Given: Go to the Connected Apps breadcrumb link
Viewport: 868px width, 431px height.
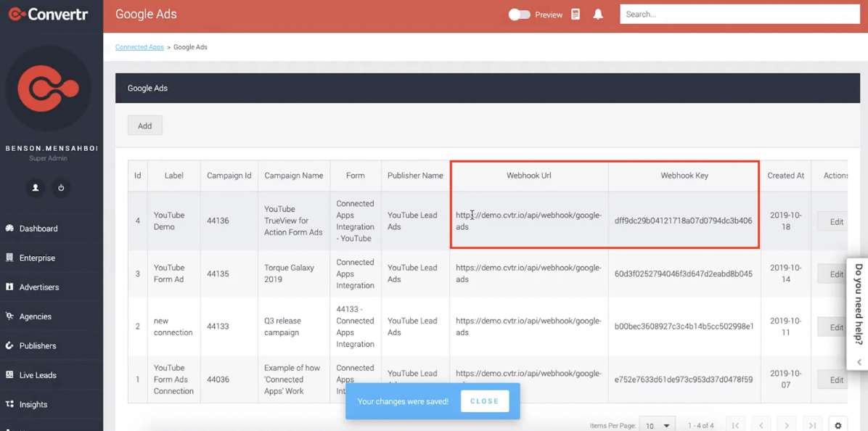Looking at the screenshot, I should point(139,47).
